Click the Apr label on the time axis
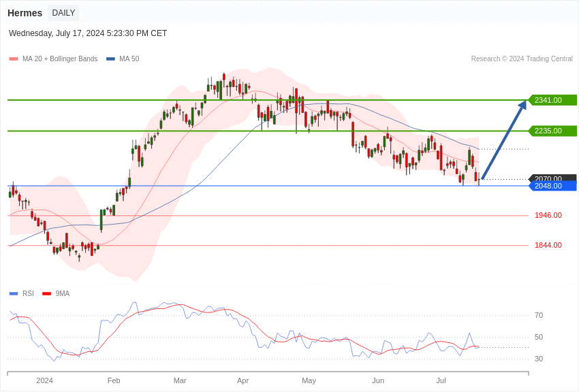 coord(242,380)
